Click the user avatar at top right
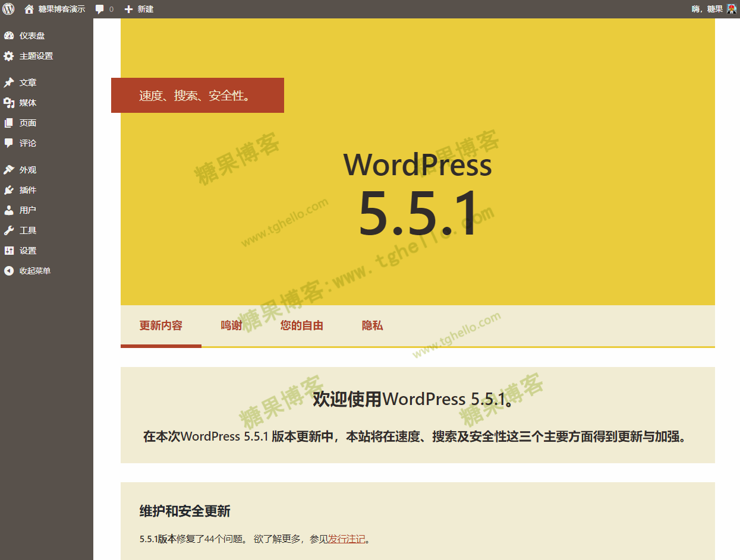Viewport: 740px width, 560px height. pyautogui.click(x=732, y=9)
